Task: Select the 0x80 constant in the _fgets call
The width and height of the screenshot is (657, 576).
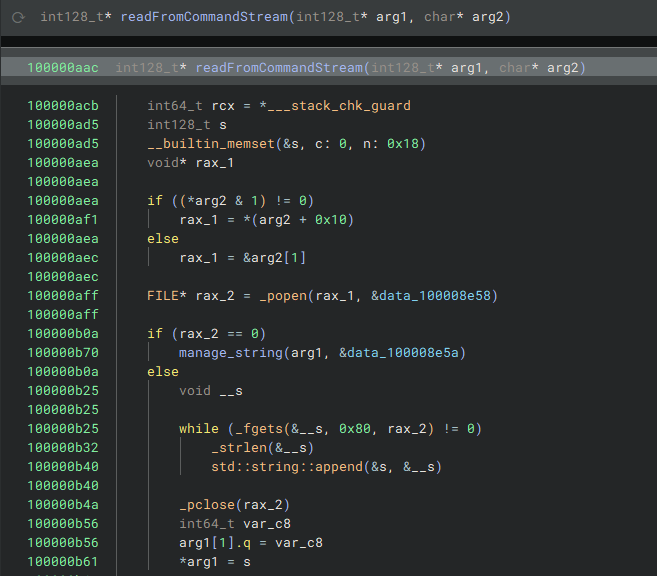Action: click(355, 428)
